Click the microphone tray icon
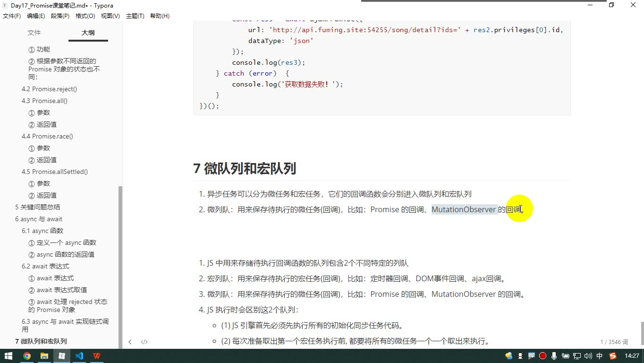This screenshot has height=363, width=644. pos(554,356)
